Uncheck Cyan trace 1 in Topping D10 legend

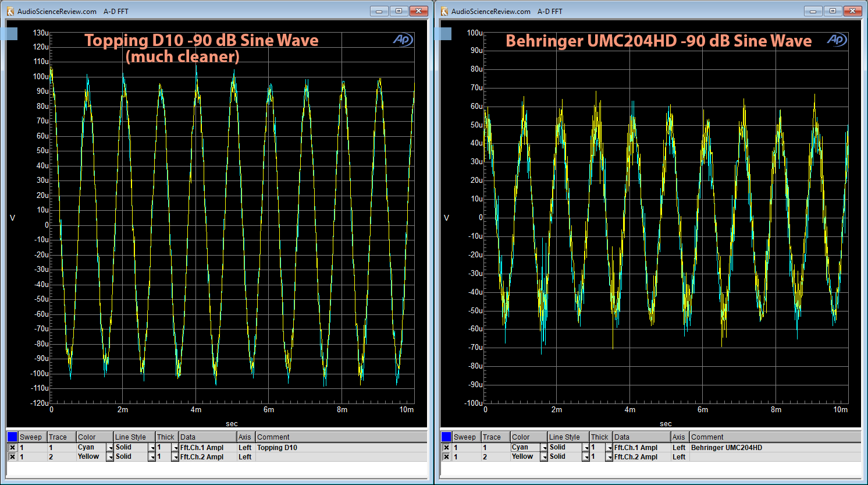(12, 448)
